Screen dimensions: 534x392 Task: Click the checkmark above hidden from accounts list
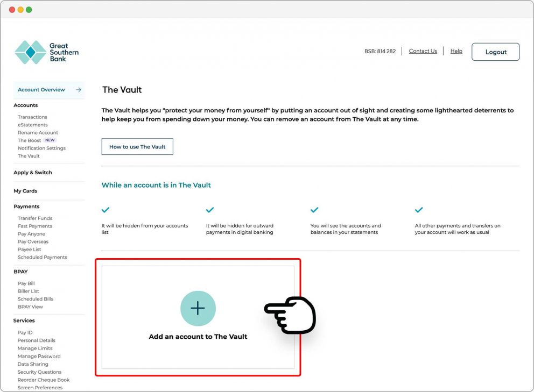[x=106, y=210]
